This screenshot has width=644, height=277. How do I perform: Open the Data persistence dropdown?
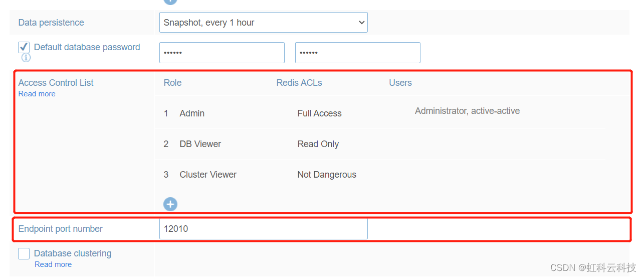(x=263, y=23)
